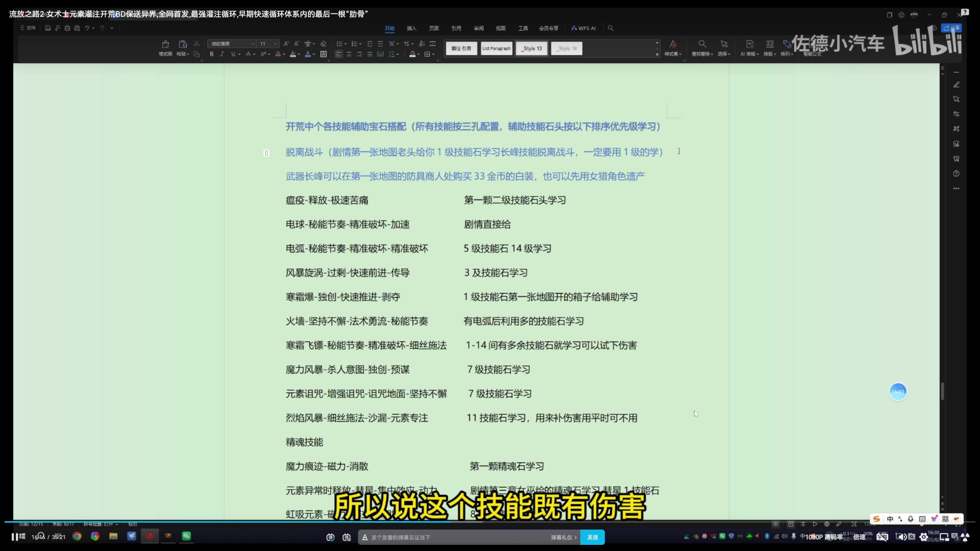Image resolution: width=980 pixels, height=551 pixels.
Task: Toggle Center alignment button
Action: coord(349,54)
